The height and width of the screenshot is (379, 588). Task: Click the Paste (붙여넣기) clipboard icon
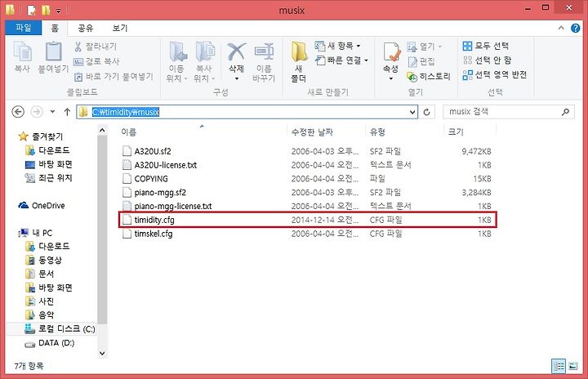tap(53, 51)
